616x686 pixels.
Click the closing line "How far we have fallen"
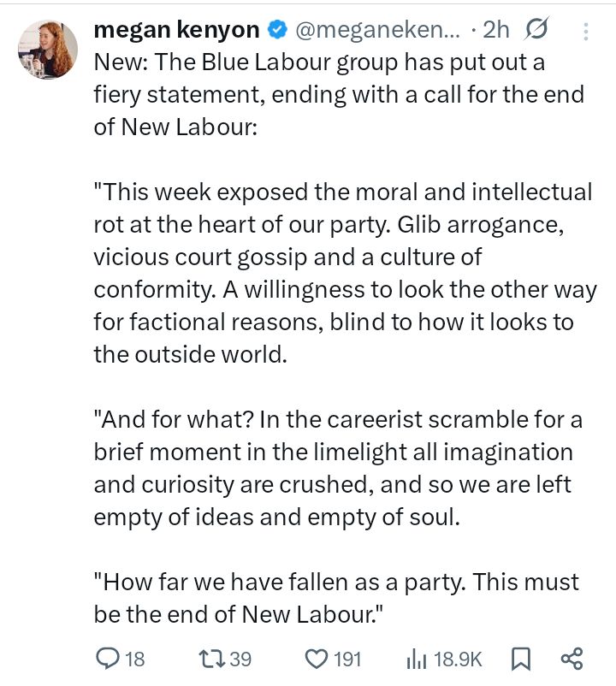[336, 597]
